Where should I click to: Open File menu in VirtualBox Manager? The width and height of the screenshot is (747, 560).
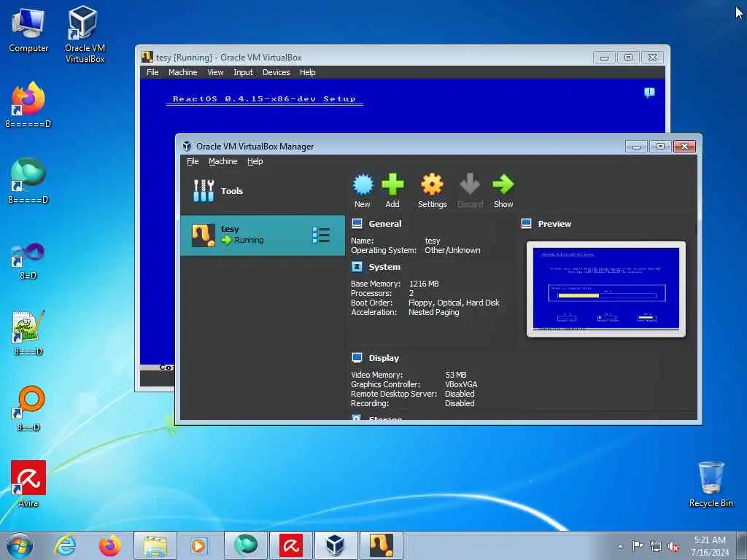point(193,161)
